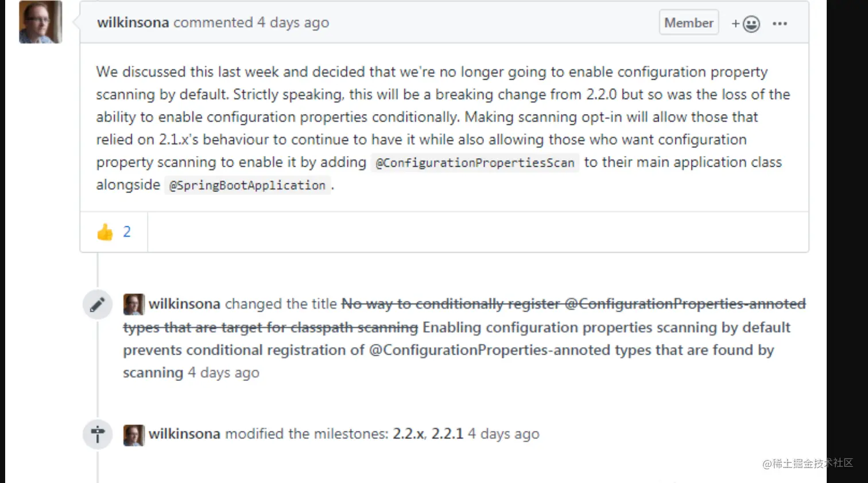
Task: Open small wilkinsona avatar in title change event
Action: coord(134,304)
